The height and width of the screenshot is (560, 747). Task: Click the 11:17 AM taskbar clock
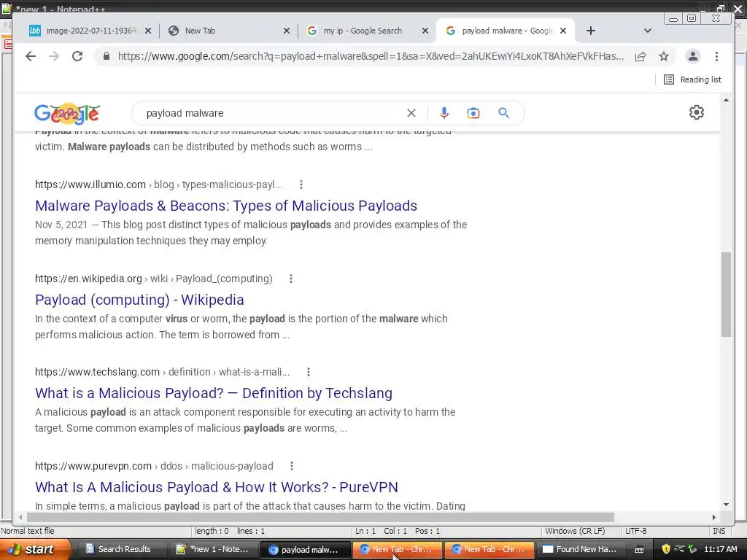[x=720, y=549]
